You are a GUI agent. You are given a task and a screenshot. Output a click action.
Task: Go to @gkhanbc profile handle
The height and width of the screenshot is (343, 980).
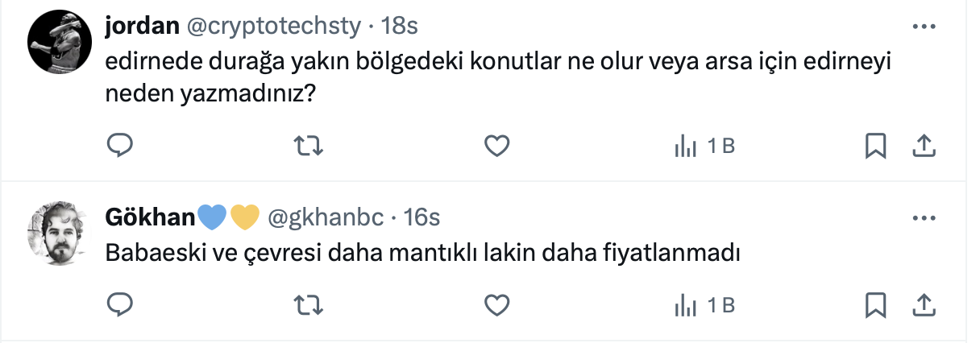pos(325,217)
